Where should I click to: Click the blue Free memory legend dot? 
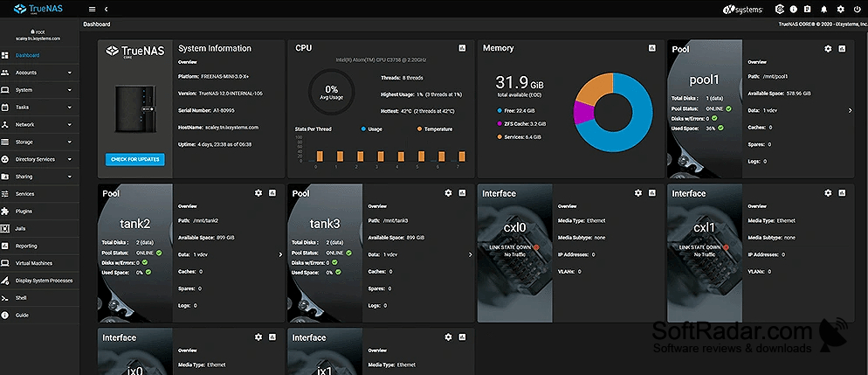[x=499, y=110]
